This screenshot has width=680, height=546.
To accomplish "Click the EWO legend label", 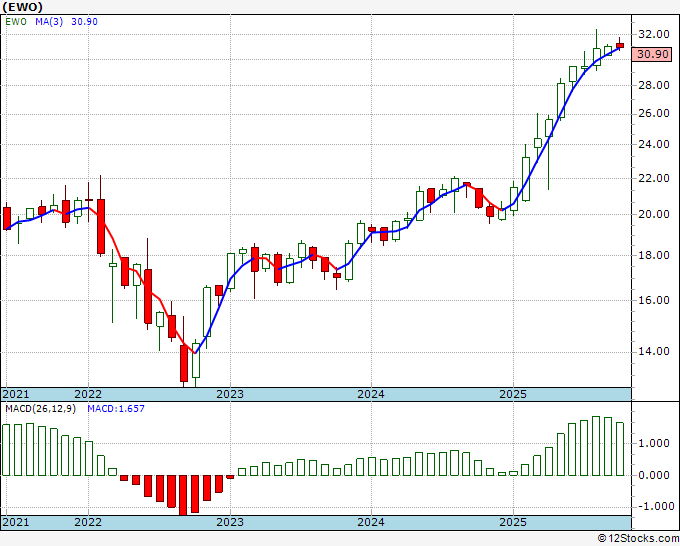I will click(16, 22).
